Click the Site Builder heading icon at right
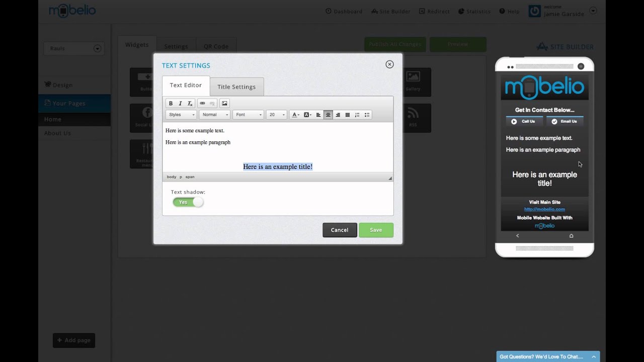Image resolution: width=644 pixels, height=362 pixels. [x=542, y=47]
